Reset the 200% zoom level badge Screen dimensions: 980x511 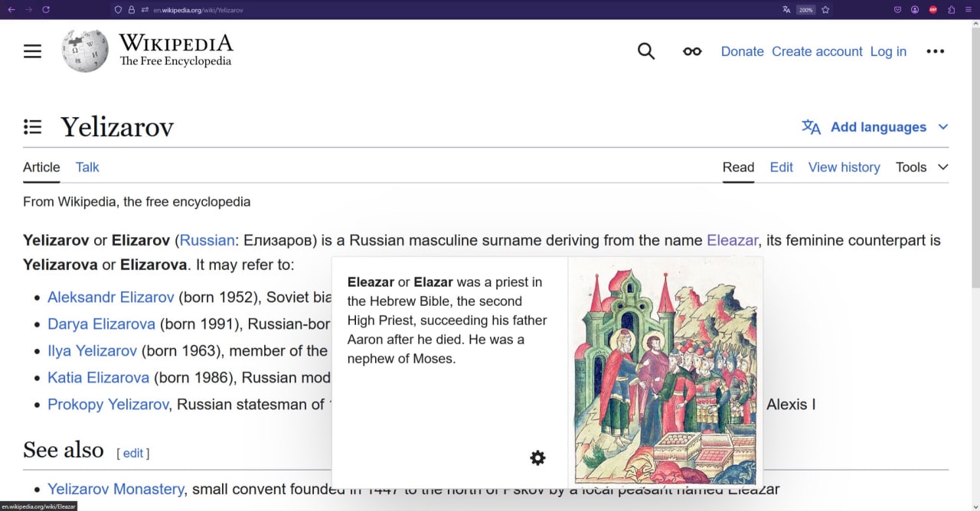[x=805, y=10]
